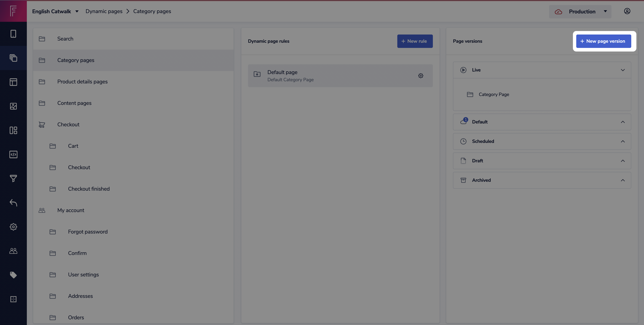Open Default page rule settings gear
Image resolution: width=644 pixels, height=325 pixels.
pyautogui.click(x=421, y=76)
